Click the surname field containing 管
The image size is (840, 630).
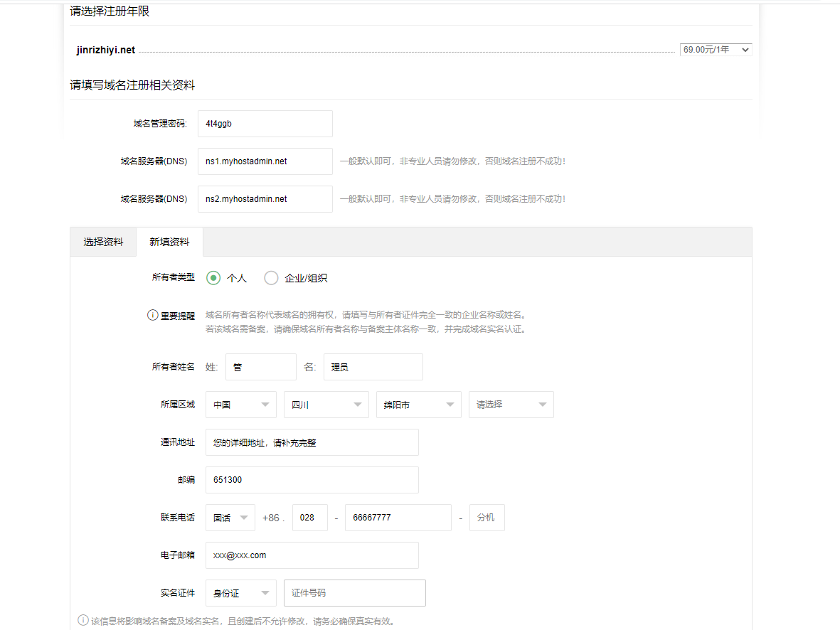coord(260,366)
